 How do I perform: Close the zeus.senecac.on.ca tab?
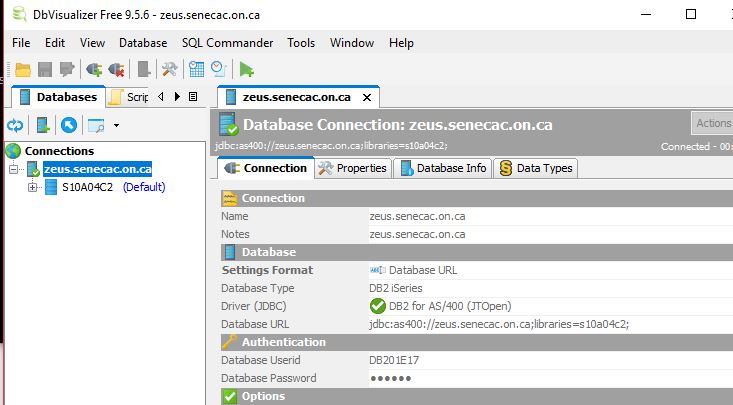(367, 97)
